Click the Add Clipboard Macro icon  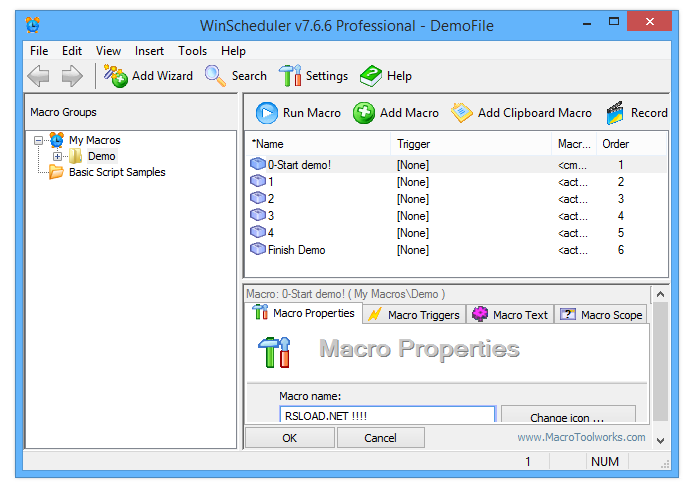(461, 113)
